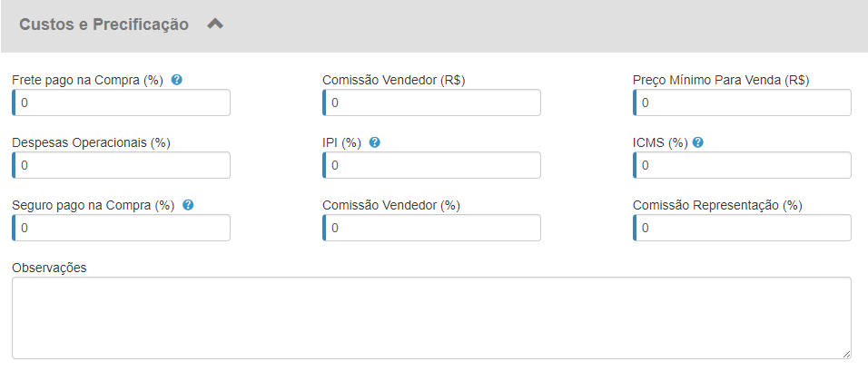Focus the Preço Mínimo Para Venda field
The width and height of the screenshot is (868, 371).
[743, 103]
